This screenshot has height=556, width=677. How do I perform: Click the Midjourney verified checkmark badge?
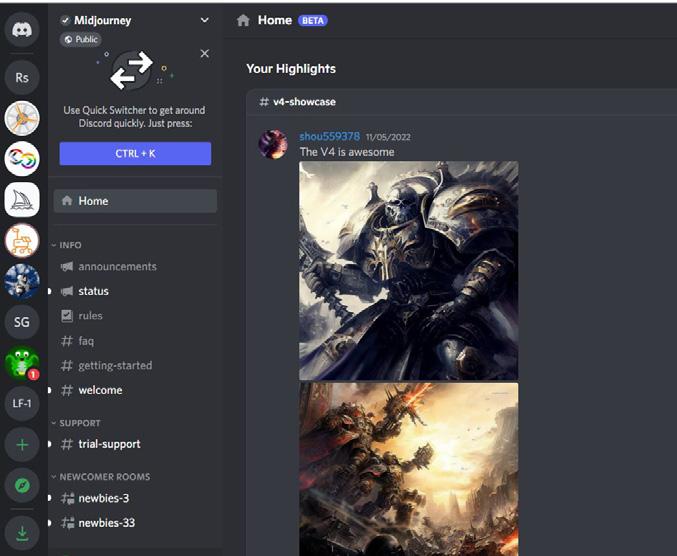[x=65, y=20]
